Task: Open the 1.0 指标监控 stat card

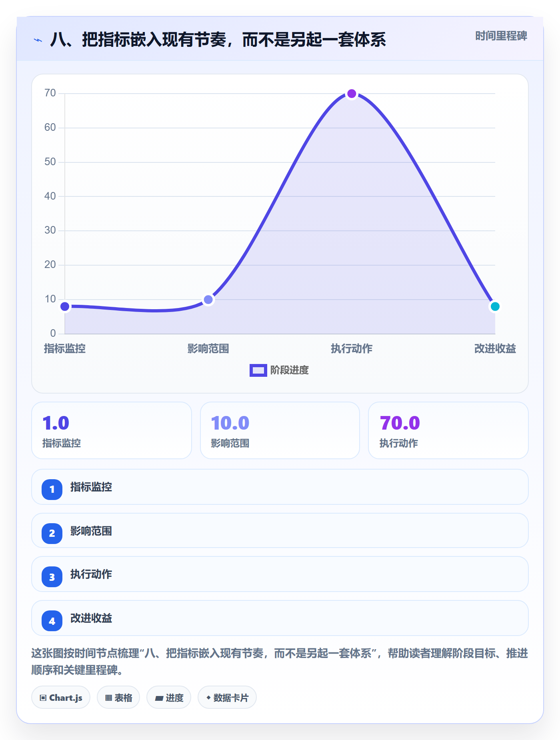Action: pyautogui.click(x=112, y=430)
